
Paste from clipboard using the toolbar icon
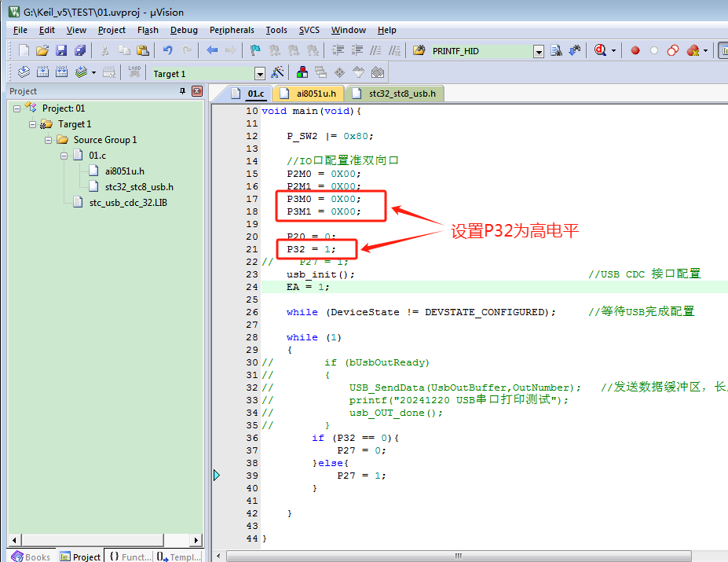click(143, 50)
